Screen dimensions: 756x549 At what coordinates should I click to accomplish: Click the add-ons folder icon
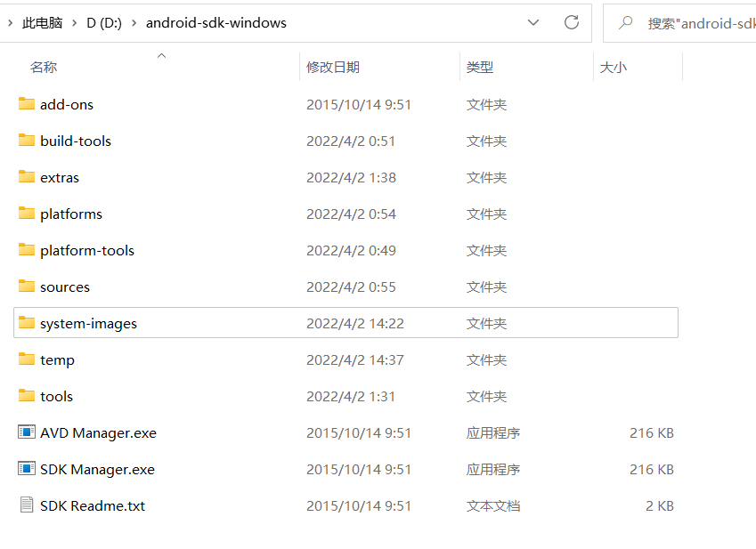pyautogui.click(x=27, y=103)
